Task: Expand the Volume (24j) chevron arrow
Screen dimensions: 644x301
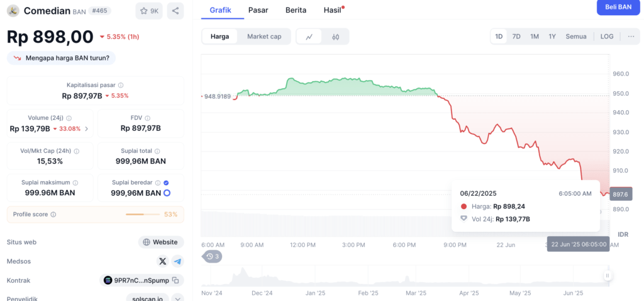Action: 86,128
